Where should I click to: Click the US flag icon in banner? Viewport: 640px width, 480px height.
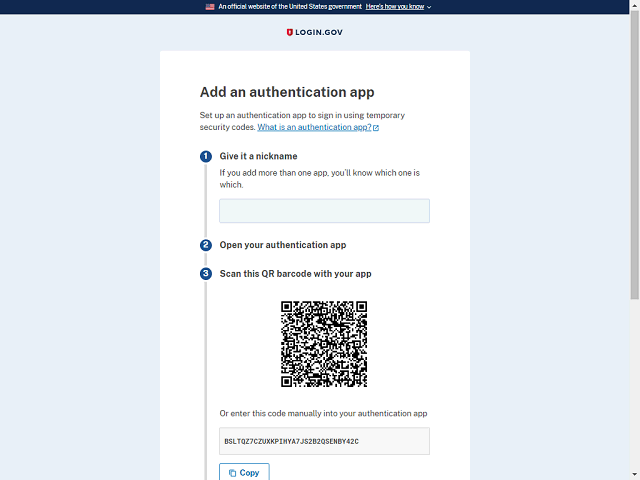[x=210, y=7]
